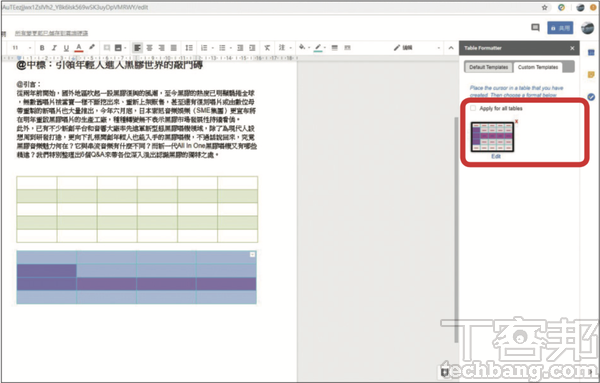Open the highlight color pen tool
Screen dimensions: 600x383
[92, 47]
